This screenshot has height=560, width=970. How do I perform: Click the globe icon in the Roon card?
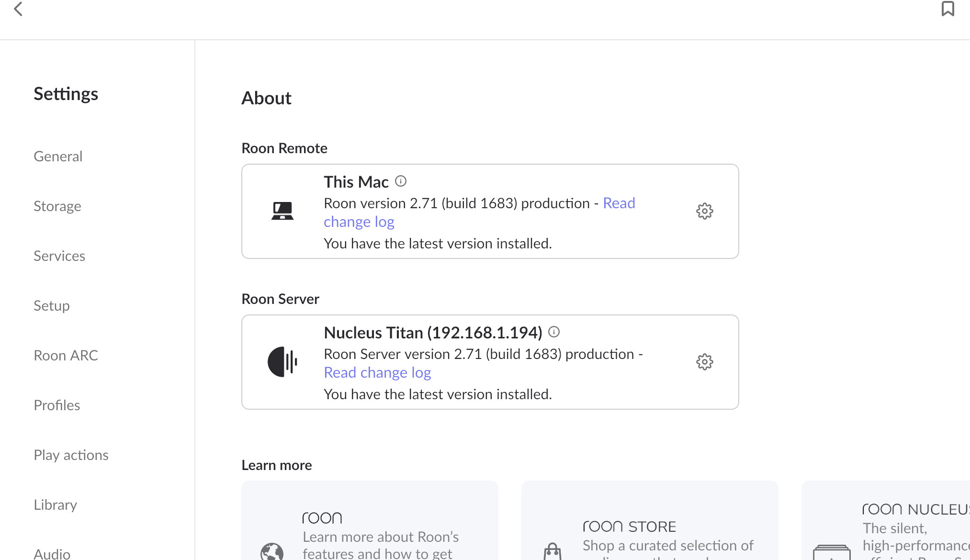pos(272,552)
